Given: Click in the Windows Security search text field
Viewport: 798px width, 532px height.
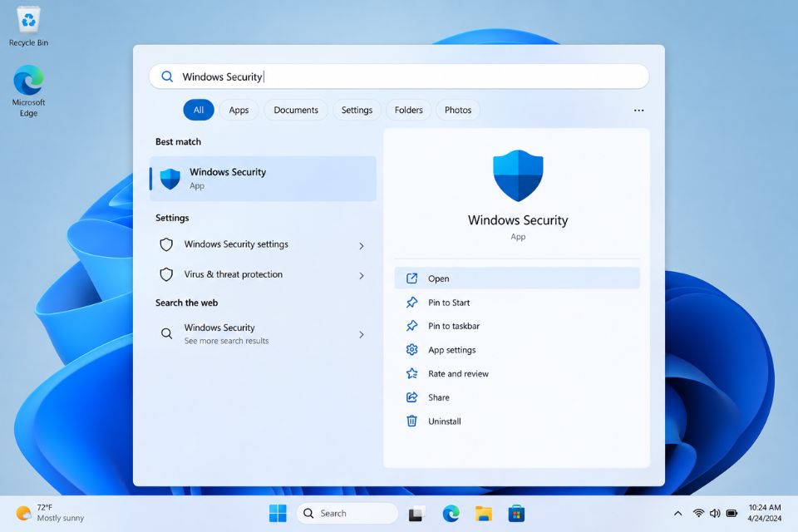Looking at the screenshot, I should click(x=399, y=76).
